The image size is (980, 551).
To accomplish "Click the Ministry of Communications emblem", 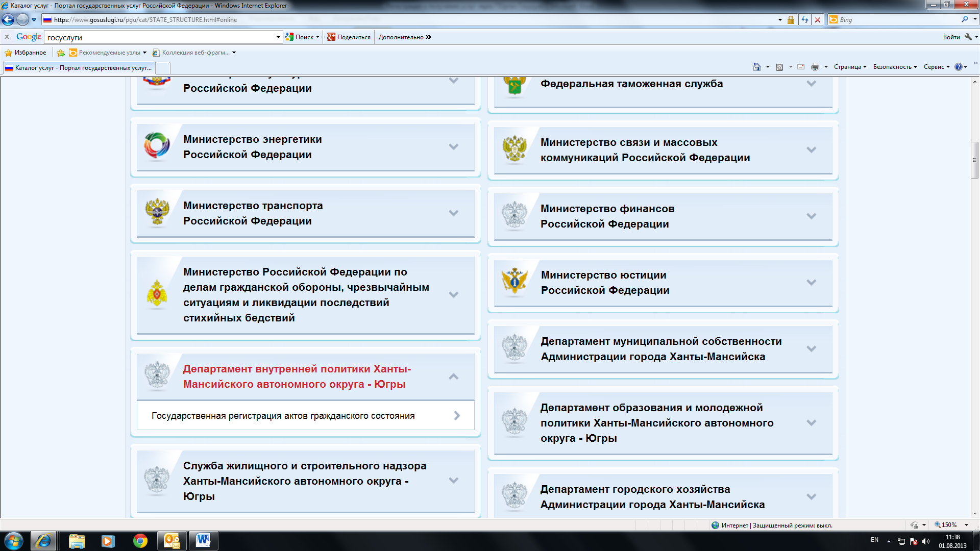I will (514, 149).
